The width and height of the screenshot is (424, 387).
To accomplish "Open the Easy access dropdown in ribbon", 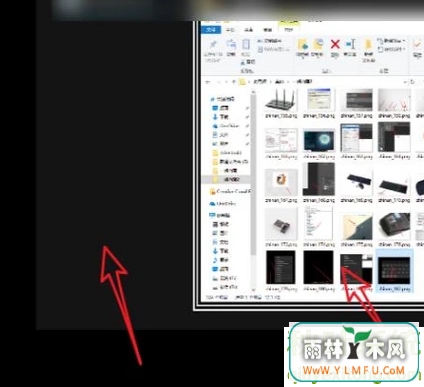I will (x=391, y=49).
